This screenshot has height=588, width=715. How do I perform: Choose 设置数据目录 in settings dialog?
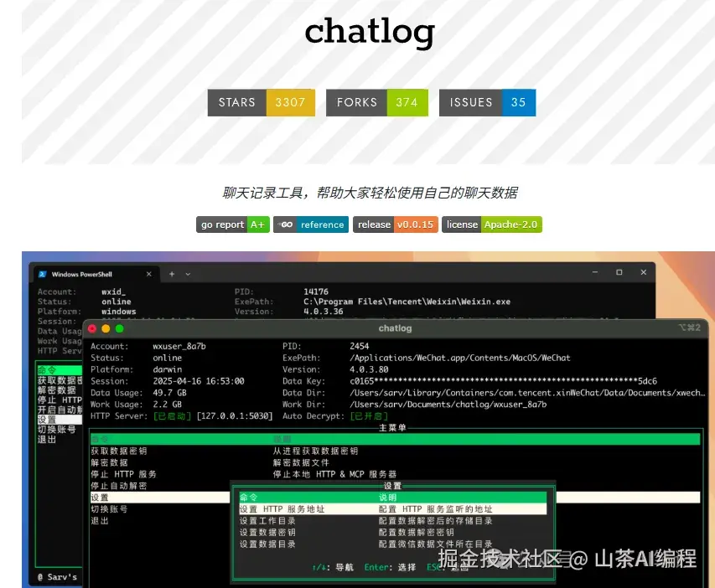click(x=267, y=544)
